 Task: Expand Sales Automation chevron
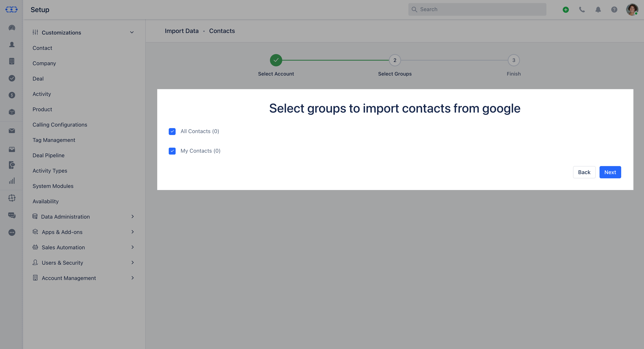click(x=132, y=247)
